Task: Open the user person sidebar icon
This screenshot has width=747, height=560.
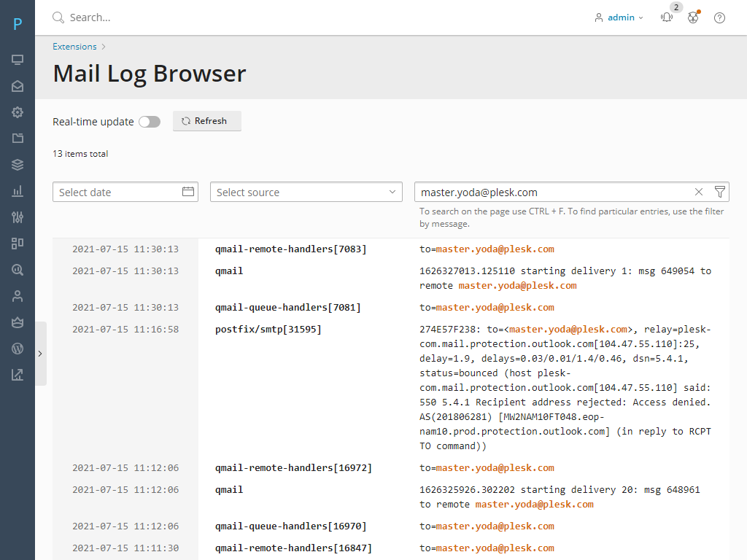Action: pyautogui.click(x=18, y=296)
